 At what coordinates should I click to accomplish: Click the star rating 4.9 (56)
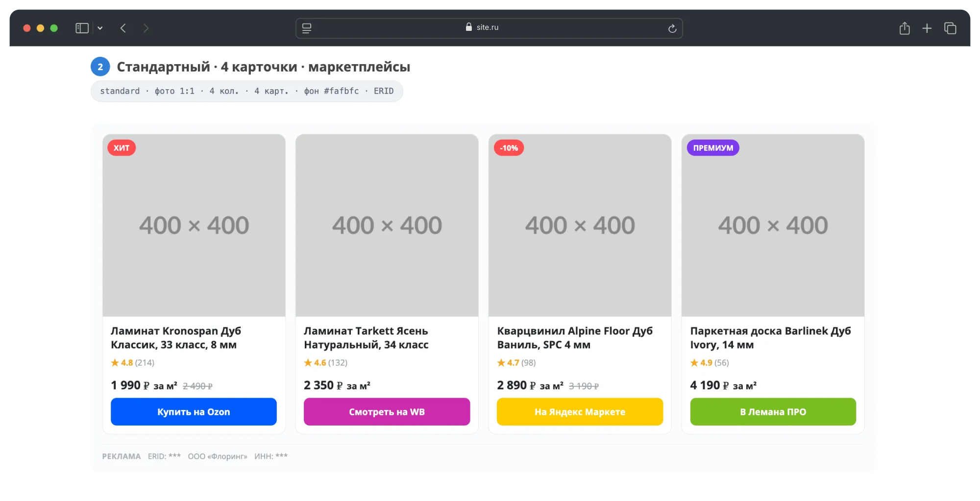point(710,363)
